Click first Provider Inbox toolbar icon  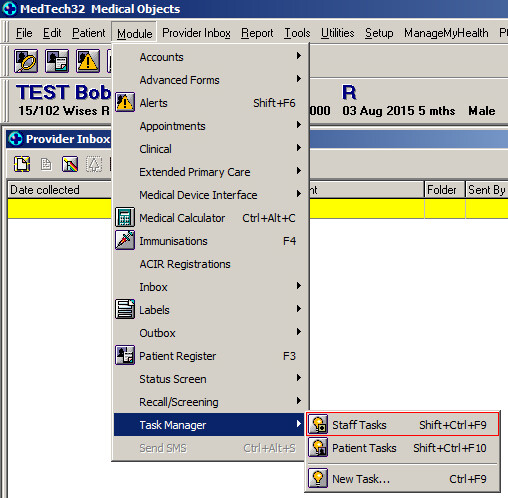[x=22, y=164]
